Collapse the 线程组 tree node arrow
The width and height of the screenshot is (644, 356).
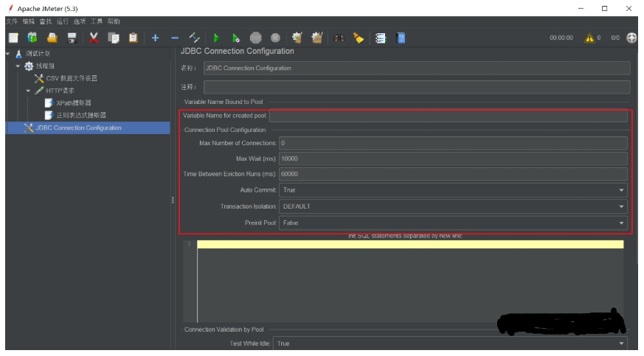pos(18,66)
